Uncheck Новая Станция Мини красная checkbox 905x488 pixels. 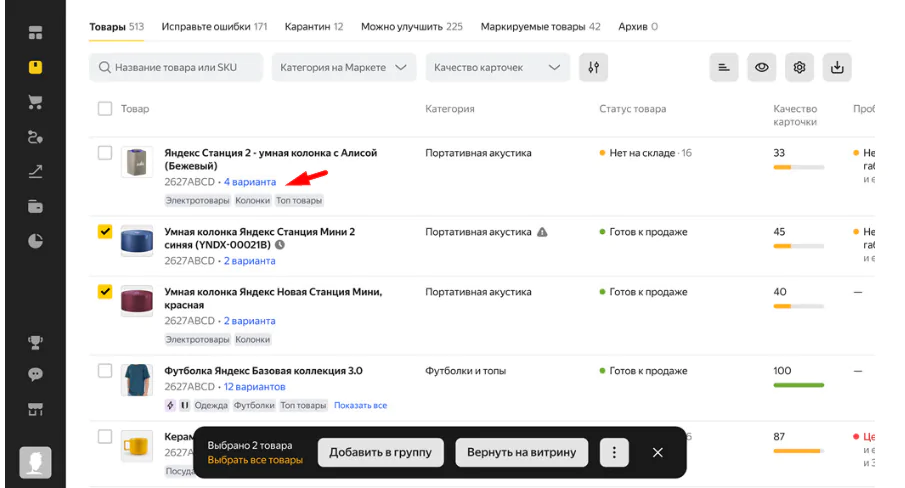tap(105, 291)
